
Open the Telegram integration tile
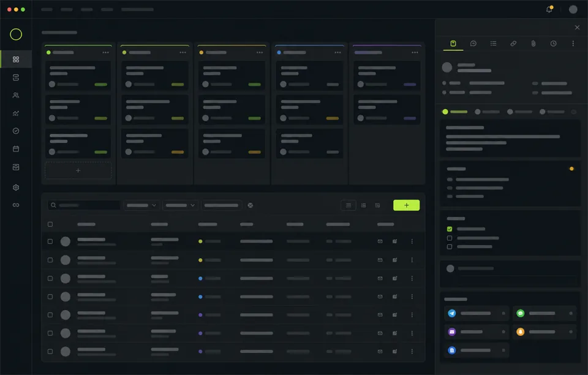click(477, 313)
